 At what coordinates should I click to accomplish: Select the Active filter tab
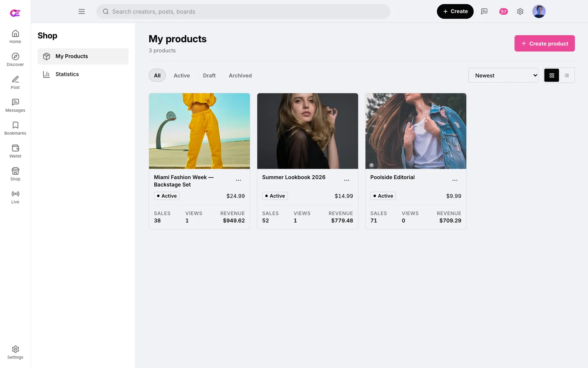click(x=182, y=75)
